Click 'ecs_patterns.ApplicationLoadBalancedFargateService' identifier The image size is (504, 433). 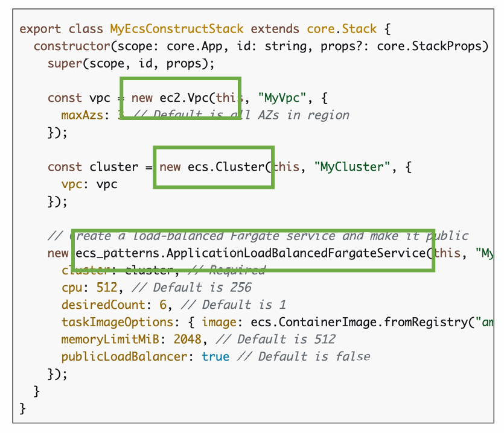(251, 253)
